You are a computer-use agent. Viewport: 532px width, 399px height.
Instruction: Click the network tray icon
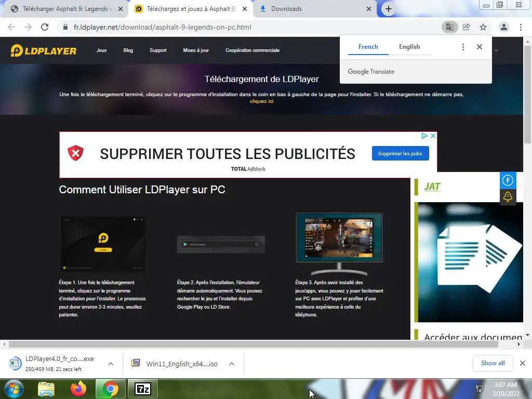pos(480,389)
